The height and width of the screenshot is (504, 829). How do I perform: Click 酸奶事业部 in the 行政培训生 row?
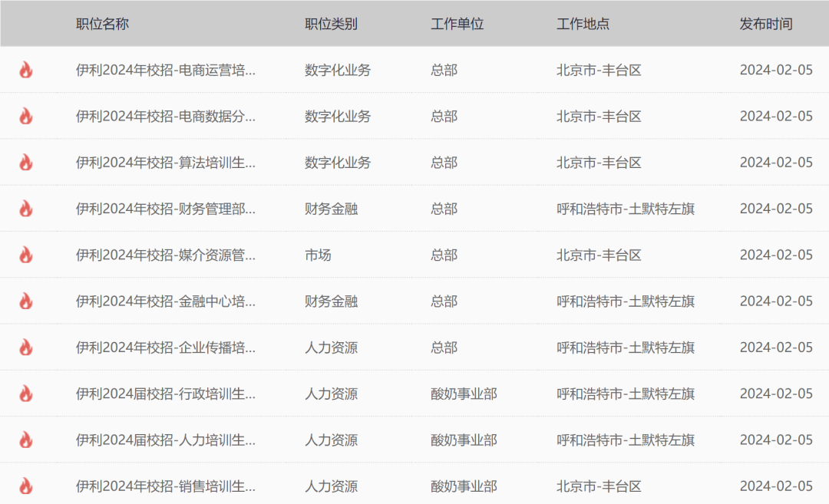point(464,394)
